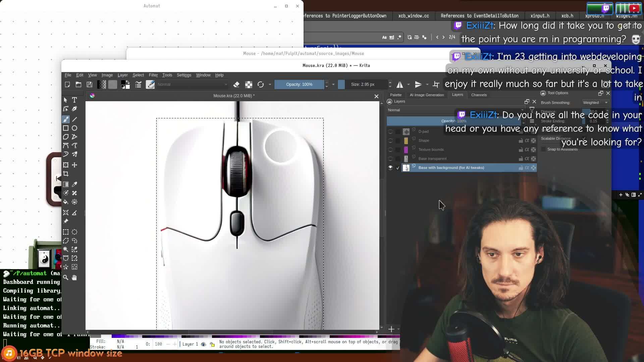644x362 pixels.
Task: Open the Filter menu
Action: (153, 75)
